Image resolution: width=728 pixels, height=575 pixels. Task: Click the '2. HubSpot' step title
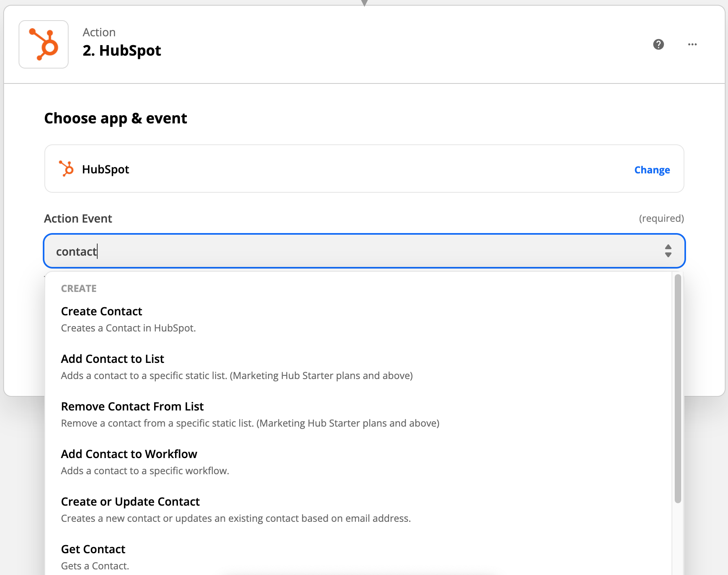(122, 50)
